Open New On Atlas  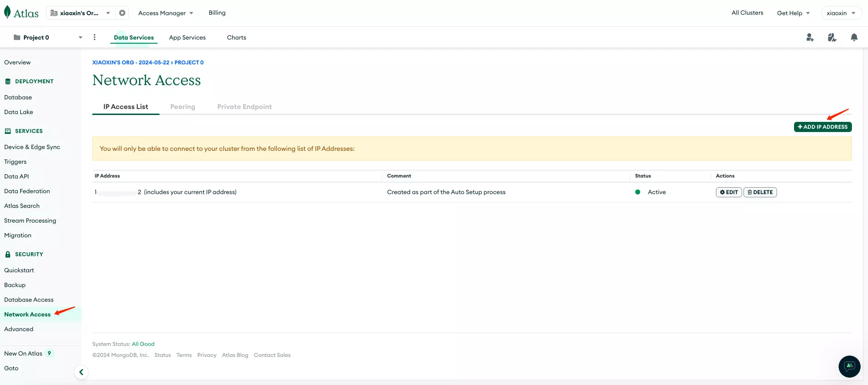23,353
